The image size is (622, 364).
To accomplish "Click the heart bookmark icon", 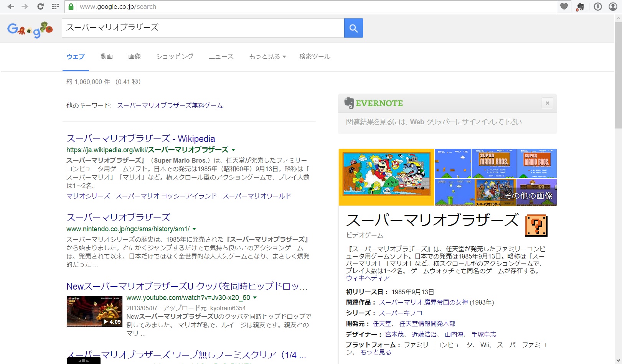I will click(564, 7).
